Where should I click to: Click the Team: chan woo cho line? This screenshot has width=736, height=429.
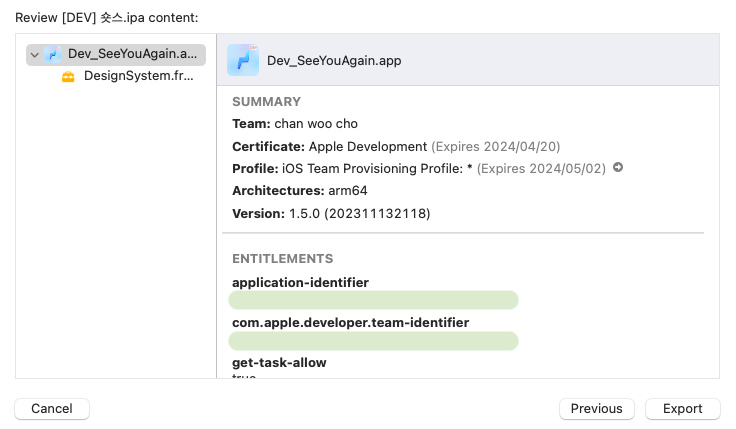tap(295, 123)
